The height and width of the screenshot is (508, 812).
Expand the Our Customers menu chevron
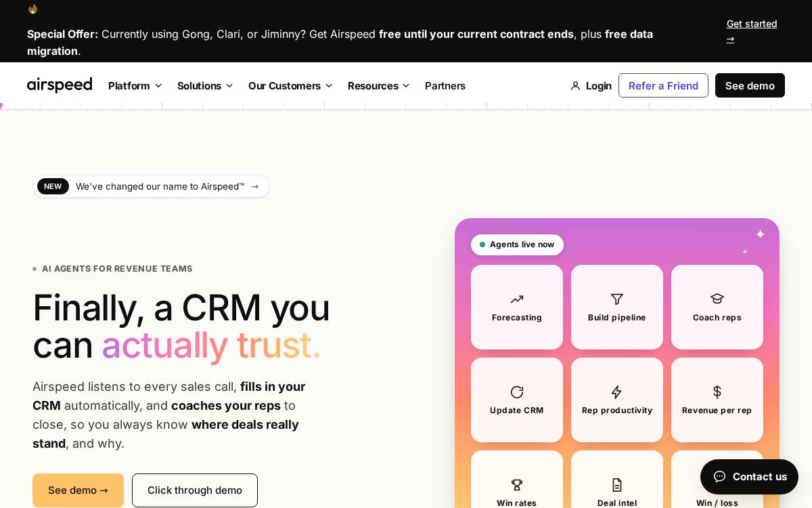click(x=329, y=86)
